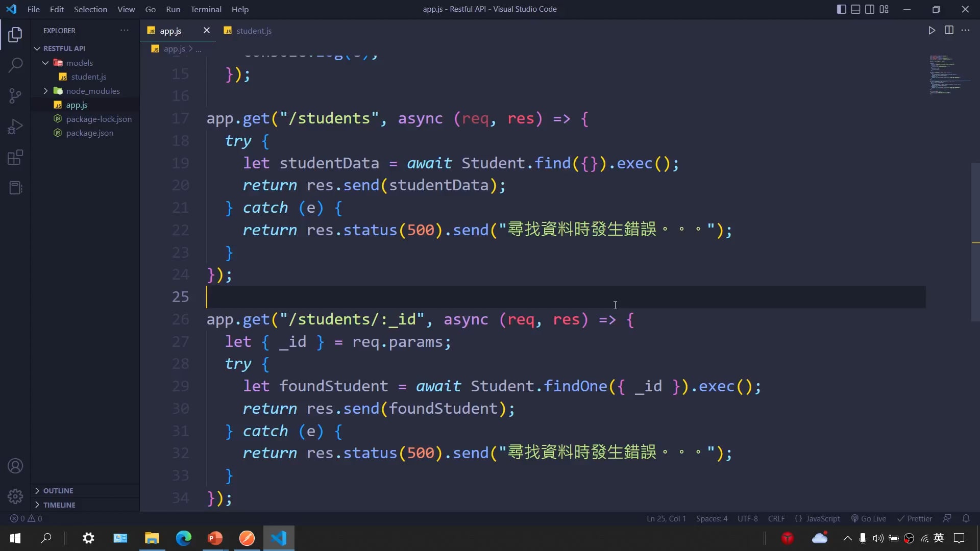Click the Accounts icon in activity bar

click(x=15, y=466)
